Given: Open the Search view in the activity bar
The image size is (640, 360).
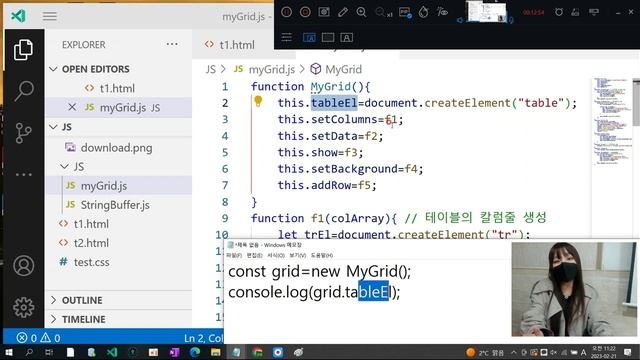Looking at the screenshot, I should pyautogui.click(x=23, y=91).
